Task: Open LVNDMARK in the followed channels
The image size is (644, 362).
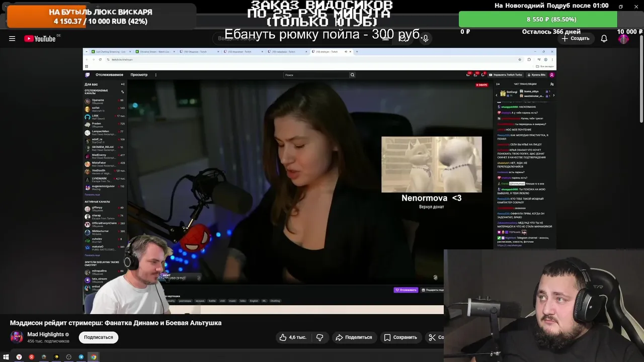Action: click(105, 179)
